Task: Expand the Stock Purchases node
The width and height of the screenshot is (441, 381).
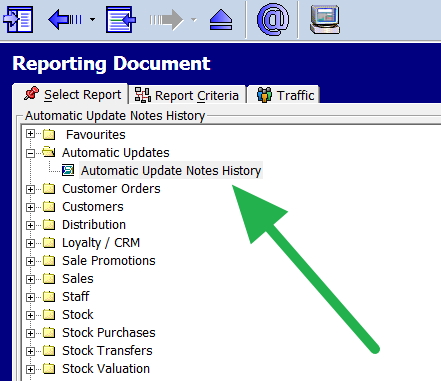Action: click(x=30, y=333)
